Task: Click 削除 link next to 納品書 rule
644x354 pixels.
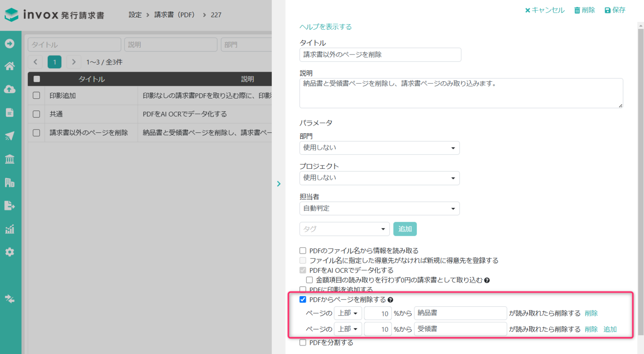Action: point(591,313)
